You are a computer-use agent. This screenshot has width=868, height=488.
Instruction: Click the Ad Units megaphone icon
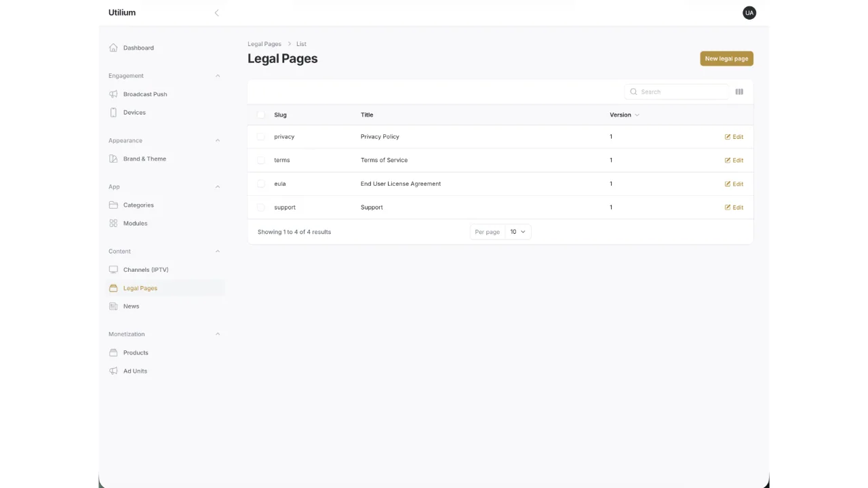click(x=113, y=371)
